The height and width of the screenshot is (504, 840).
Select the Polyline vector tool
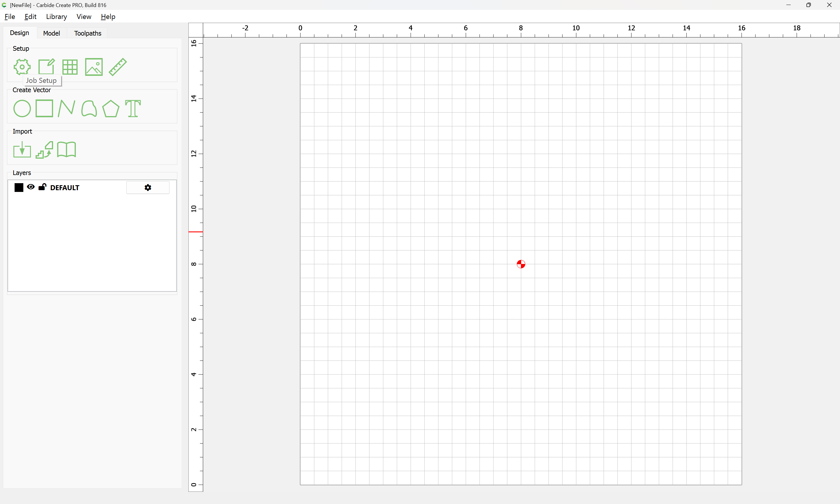click(66, 108)
